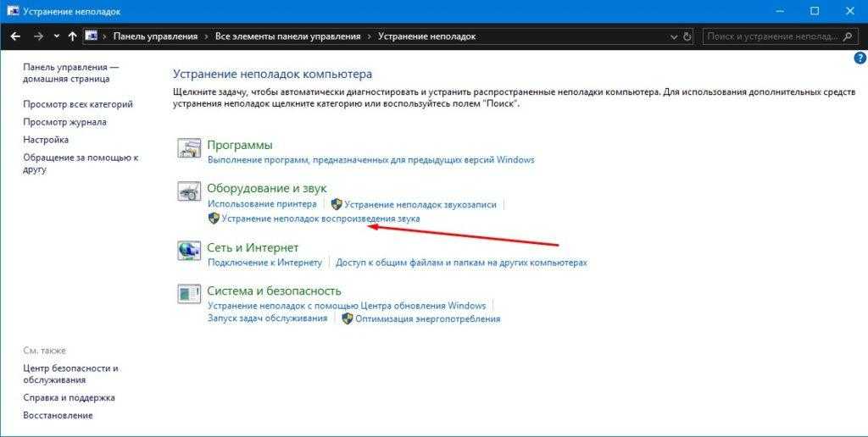The width and height of the screenshot is (868, 437).
Task: Maximize the Устранение неполадок window
Action: (x=815, y=11)
